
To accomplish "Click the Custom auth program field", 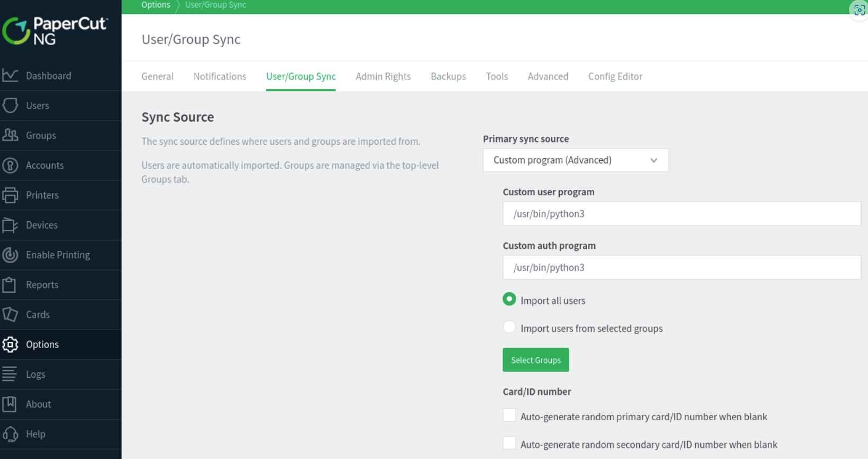I will tap(682, 267).
